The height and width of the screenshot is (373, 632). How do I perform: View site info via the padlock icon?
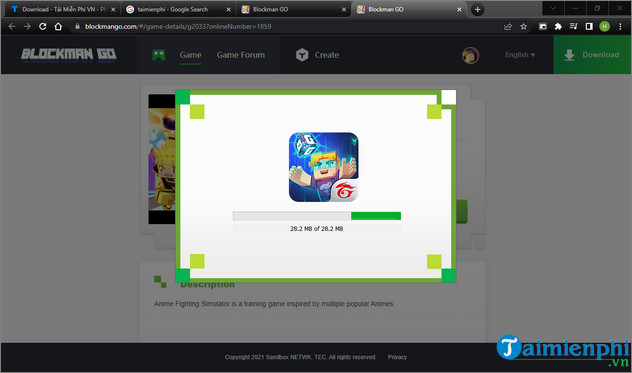click(x=77, y=27)
